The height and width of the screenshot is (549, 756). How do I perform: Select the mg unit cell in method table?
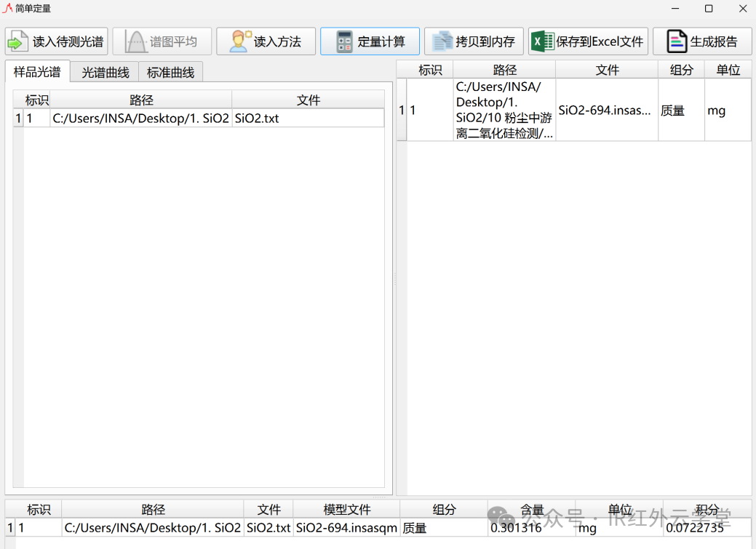point(728,110)
